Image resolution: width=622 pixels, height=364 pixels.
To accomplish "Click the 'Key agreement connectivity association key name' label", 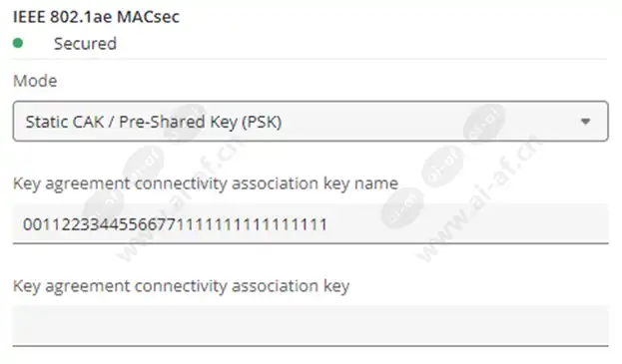I will 206,183.
